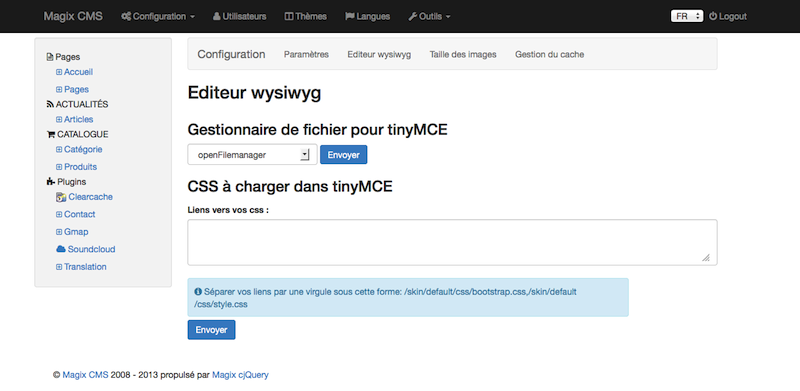Click the flag icon beside Langues
Screen dimensions: 800x391
pos(349,16)
